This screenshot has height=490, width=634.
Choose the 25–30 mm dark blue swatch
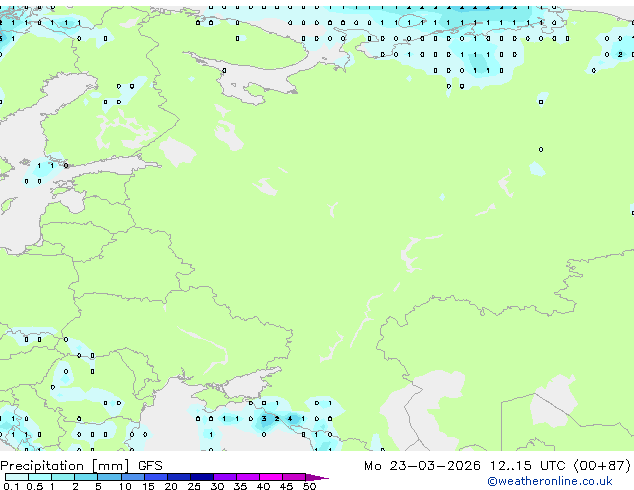point(202,477)
